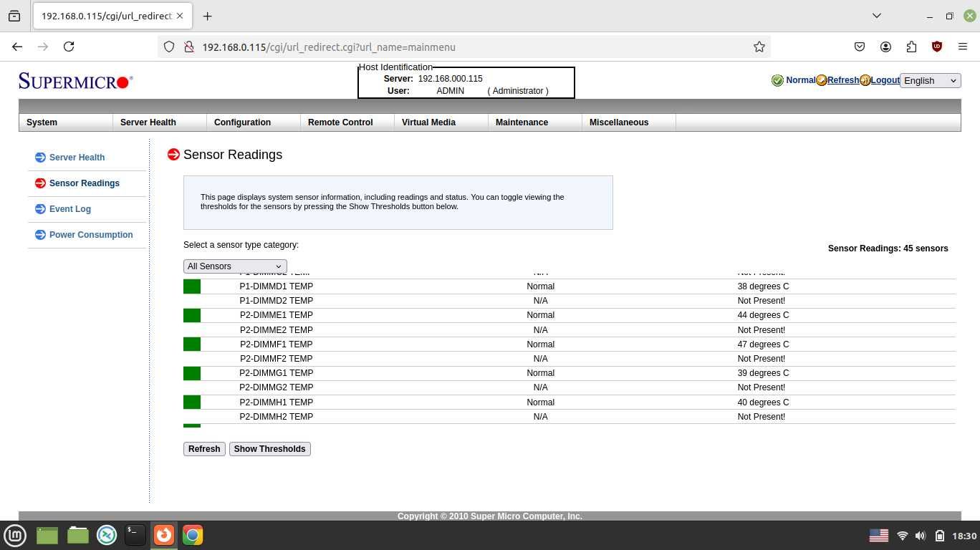980x550 pixels.
Task: Open the list all tabs chevron
Action: (x=876, y=16)
